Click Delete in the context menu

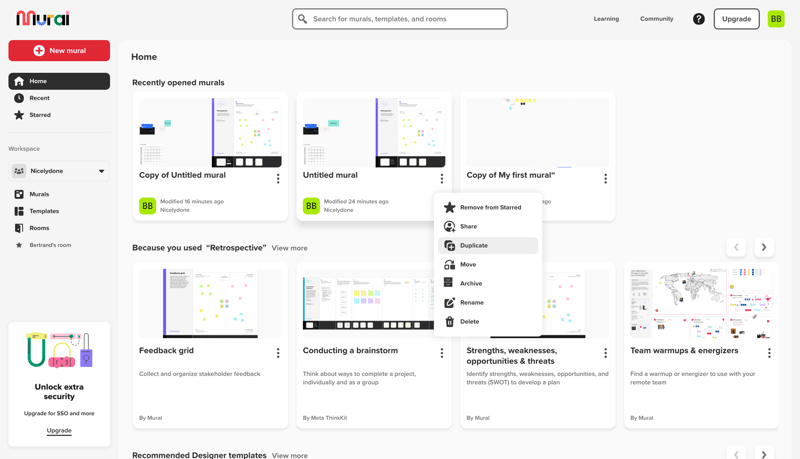point(469,321)
